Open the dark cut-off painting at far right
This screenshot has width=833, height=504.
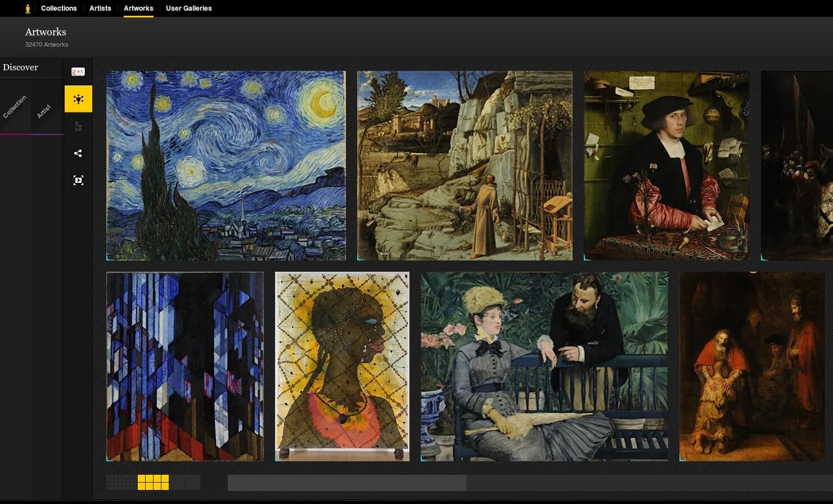796,165
